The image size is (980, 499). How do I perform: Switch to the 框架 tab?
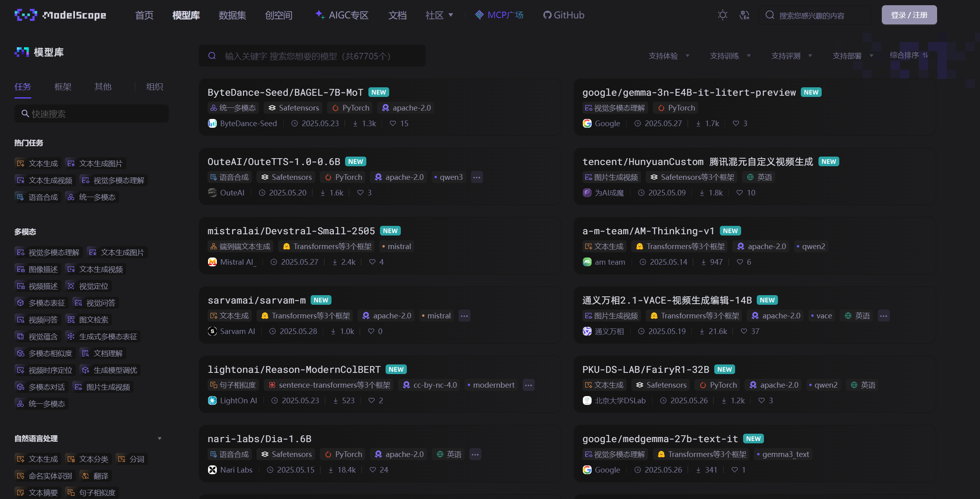(63, 87)
